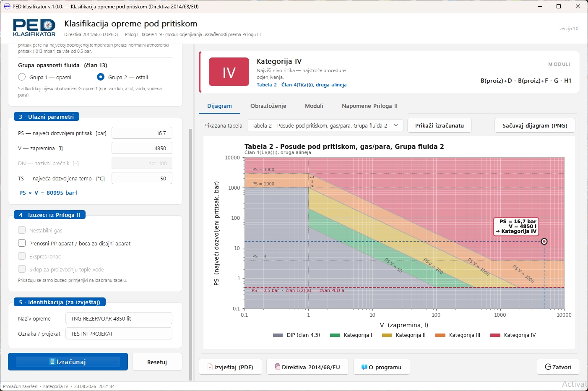The image size is (588, 391).
Task: Click the Naziv opreme input field
Action: coord(119,318)
